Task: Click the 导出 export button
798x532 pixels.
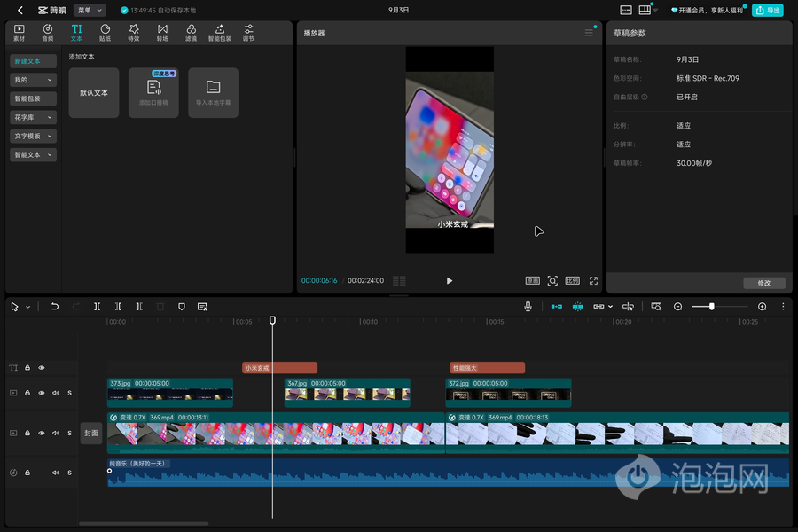Action: click(768, 10)
